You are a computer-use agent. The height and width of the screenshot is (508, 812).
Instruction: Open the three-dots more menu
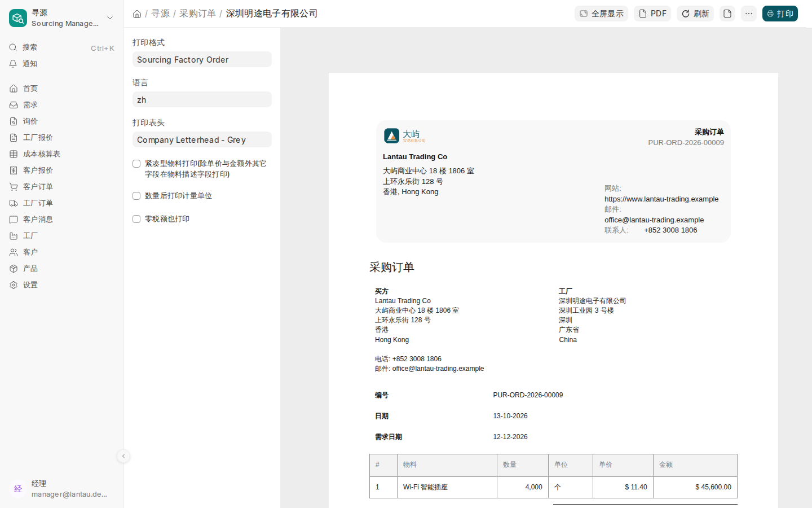(x=749, y=14)
